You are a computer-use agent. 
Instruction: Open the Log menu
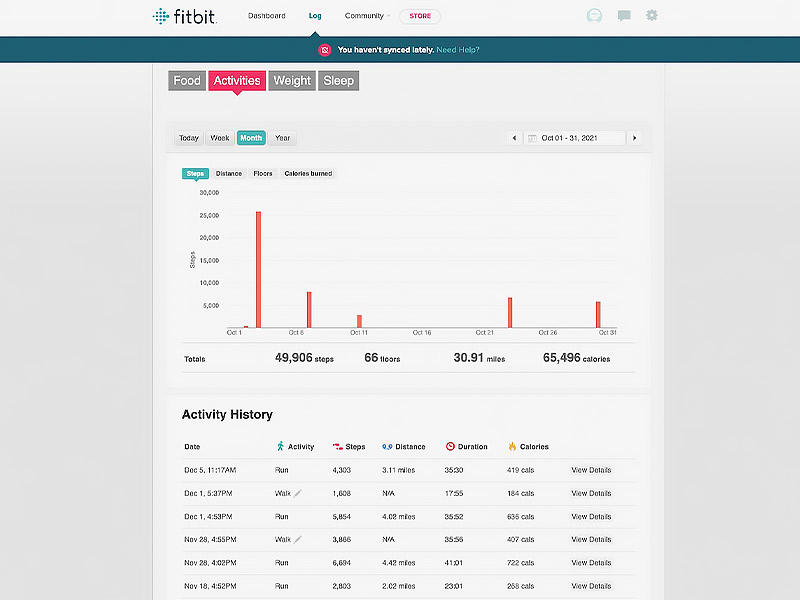pos(315,16)
